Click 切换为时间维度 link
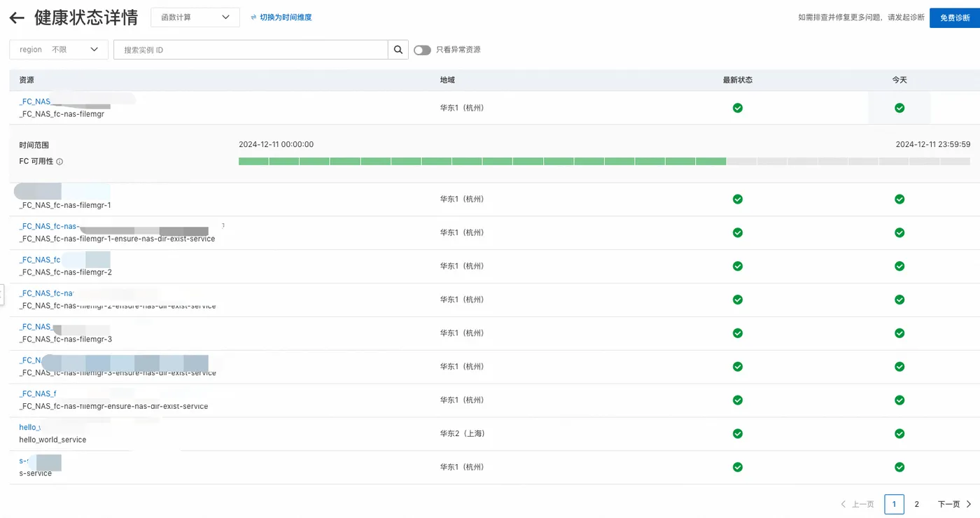980x518 pixels. (x=281, y=17)
